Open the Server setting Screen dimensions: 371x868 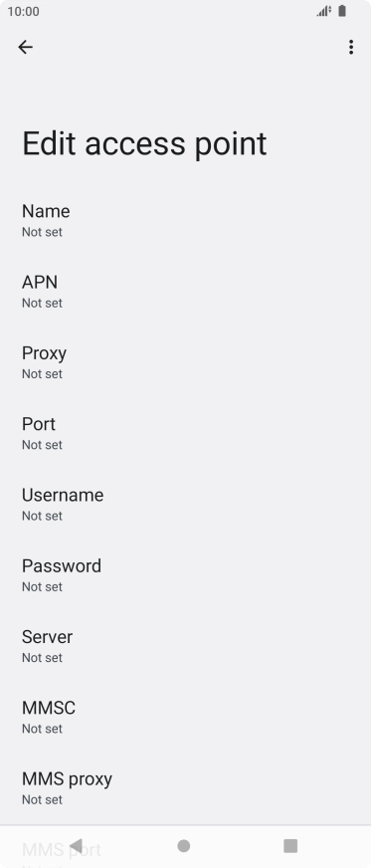[x=185, y=645]
